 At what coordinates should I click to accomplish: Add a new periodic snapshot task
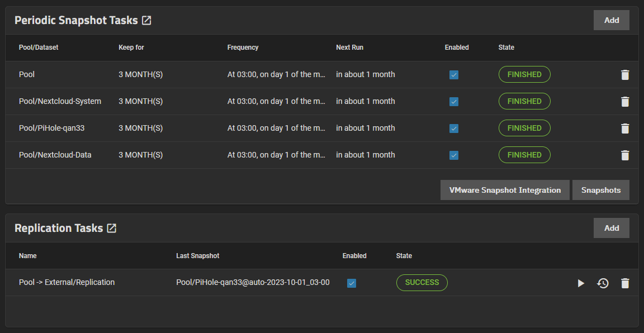611,20
